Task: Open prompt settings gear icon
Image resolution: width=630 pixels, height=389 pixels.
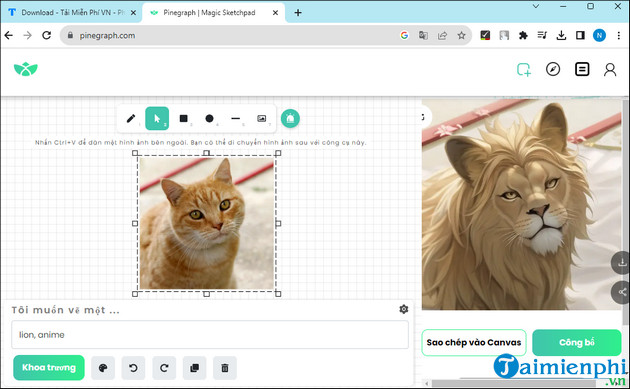Action: tap(404, 309)
